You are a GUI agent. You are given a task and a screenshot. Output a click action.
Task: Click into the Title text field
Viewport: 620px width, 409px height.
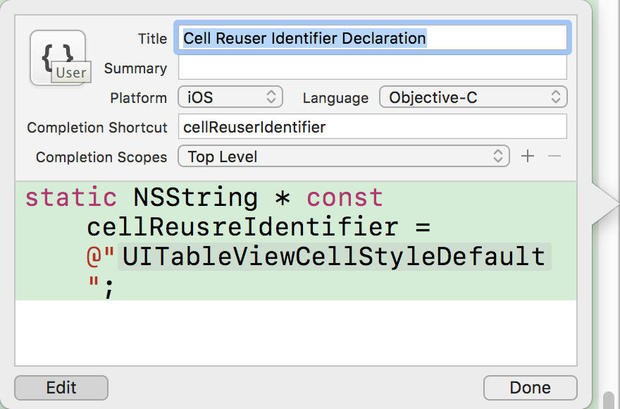372,39
